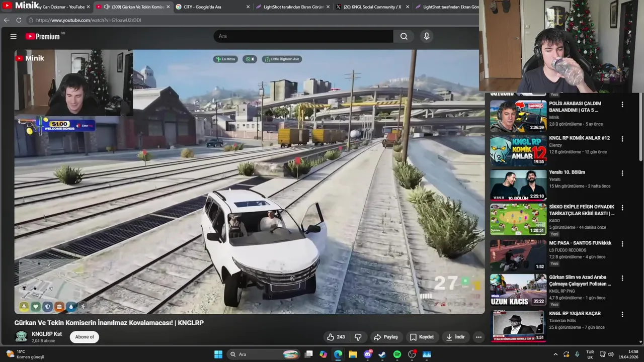Open 'POLİS ARABASI ÇALDIM' video thumbnail

pyautogui.click(x=518, y=116)
